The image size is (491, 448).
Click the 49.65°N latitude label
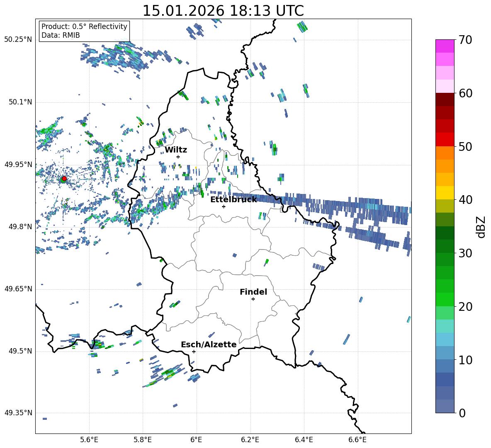18,289
